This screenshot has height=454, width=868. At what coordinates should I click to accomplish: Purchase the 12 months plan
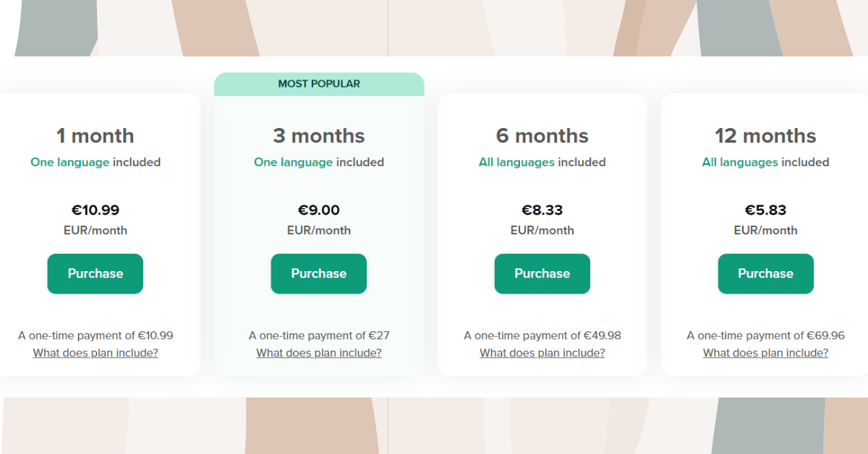click(766, 273)
